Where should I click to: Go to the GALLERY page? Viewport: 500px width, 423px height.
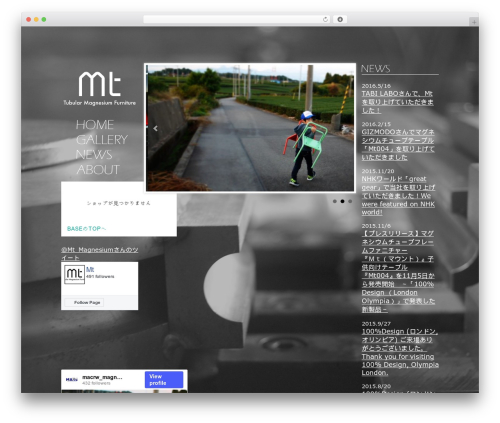pyautogui.click(x=102, y=140)
